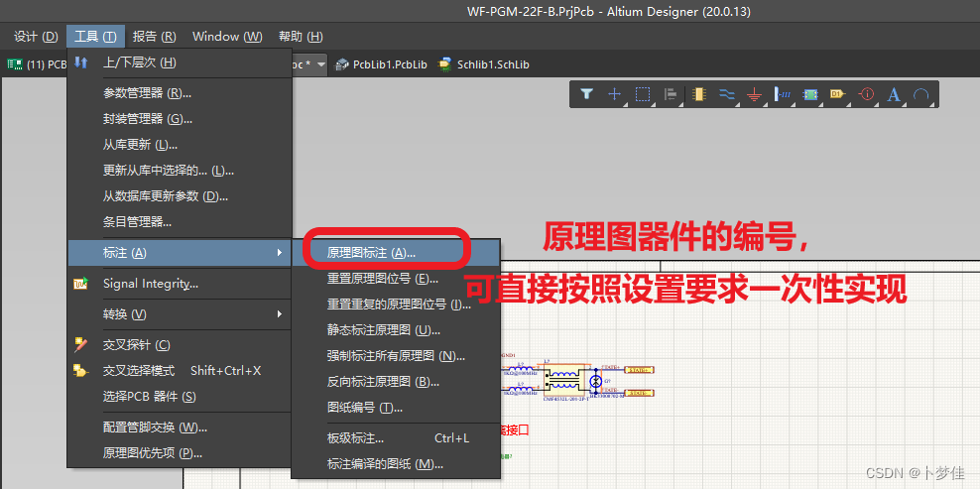
Task: Click 原理图标注 (A)... submenu item
Action: (x=396, y=253)
